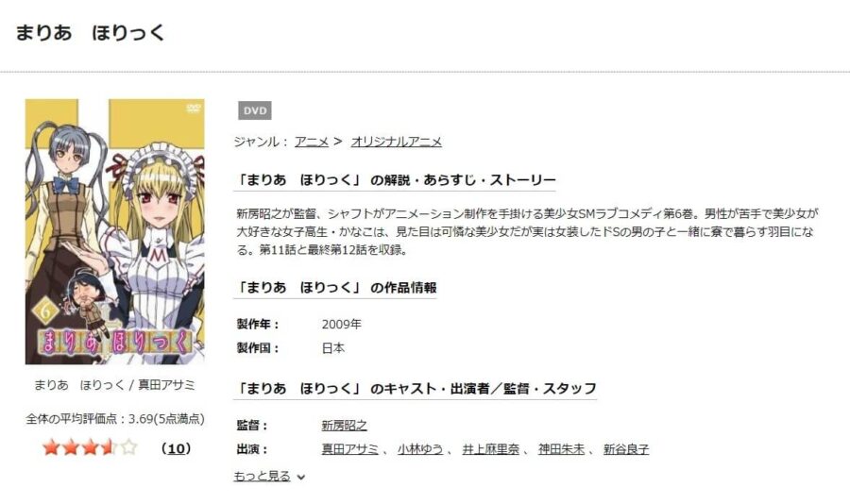
Task: Open the (10) reviews count link
Action: point(177,448)
